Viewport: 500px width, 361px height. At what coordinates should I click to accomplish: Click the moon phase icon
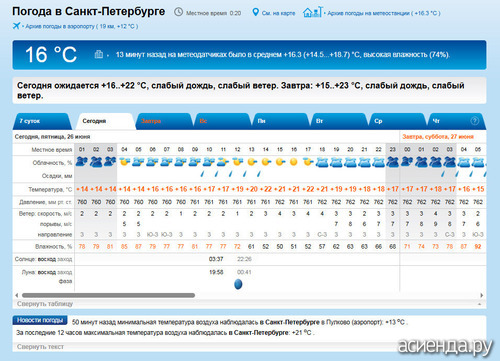(x=238, y=284)
